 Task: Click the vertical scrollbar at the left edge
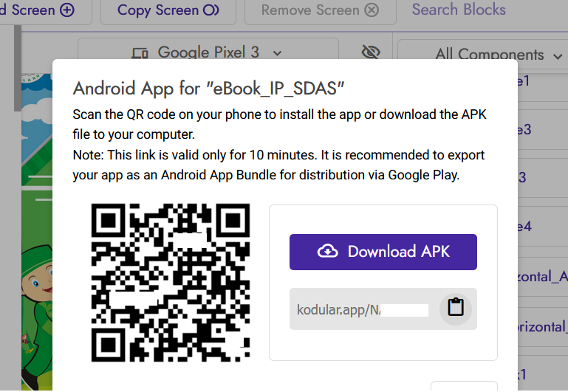pyautogui.click(x=18, y=69)
